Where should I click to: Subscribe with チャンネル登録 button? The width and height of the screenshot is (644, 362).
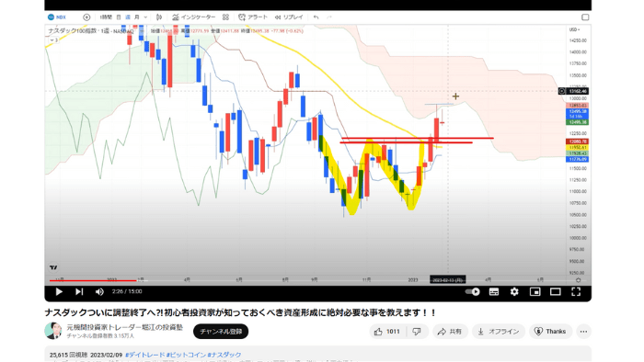coord(221,332)
